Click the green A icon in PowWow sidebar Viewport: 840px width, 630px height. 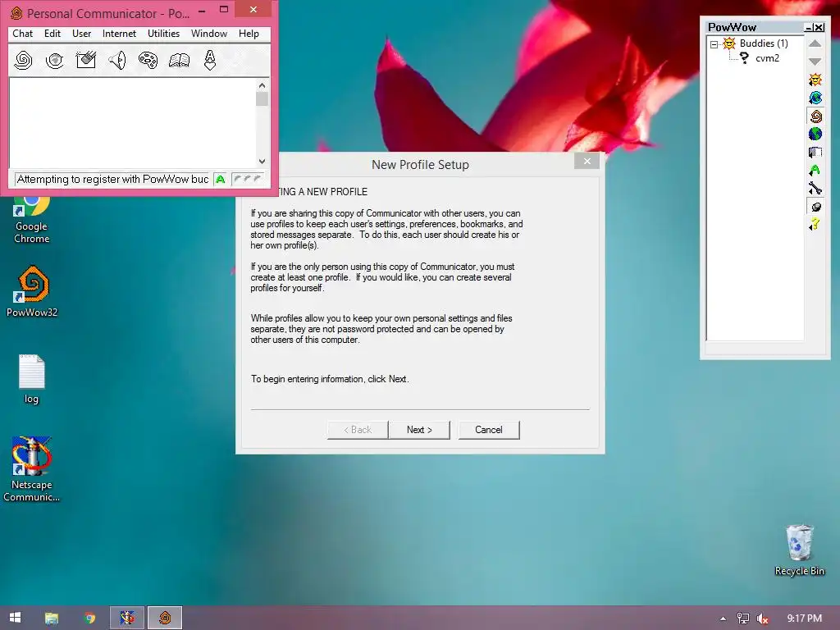click(815, 171)
